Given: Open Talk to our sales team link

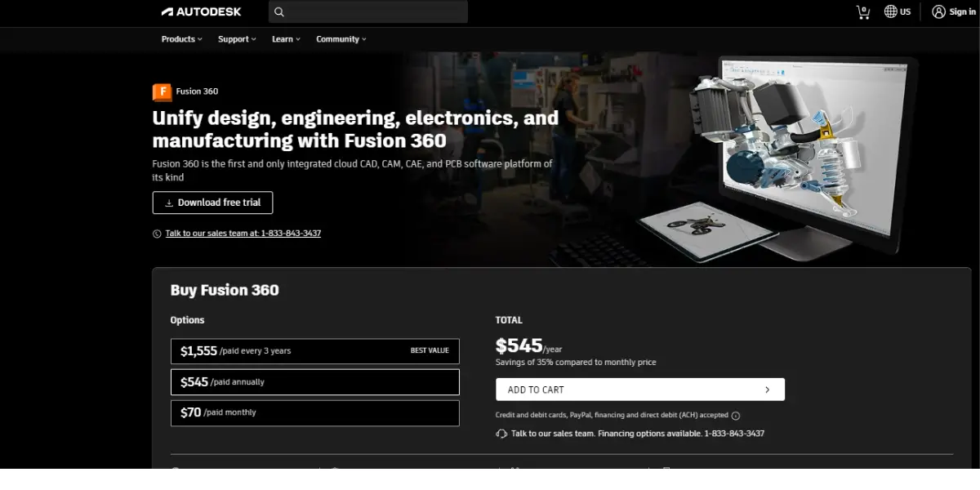Looking at the screenshot, I should [243, 234].
